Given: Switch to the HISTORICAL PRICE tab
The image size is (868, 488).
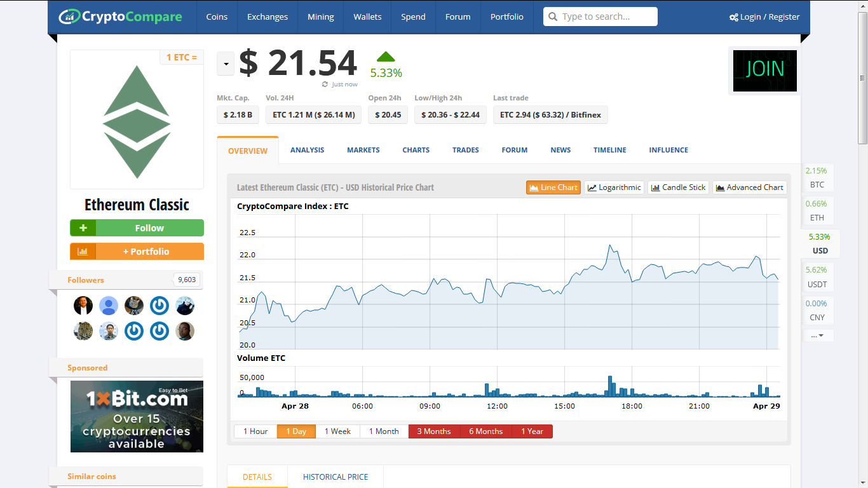Looking at the screenshot, I should coord(335,477).
